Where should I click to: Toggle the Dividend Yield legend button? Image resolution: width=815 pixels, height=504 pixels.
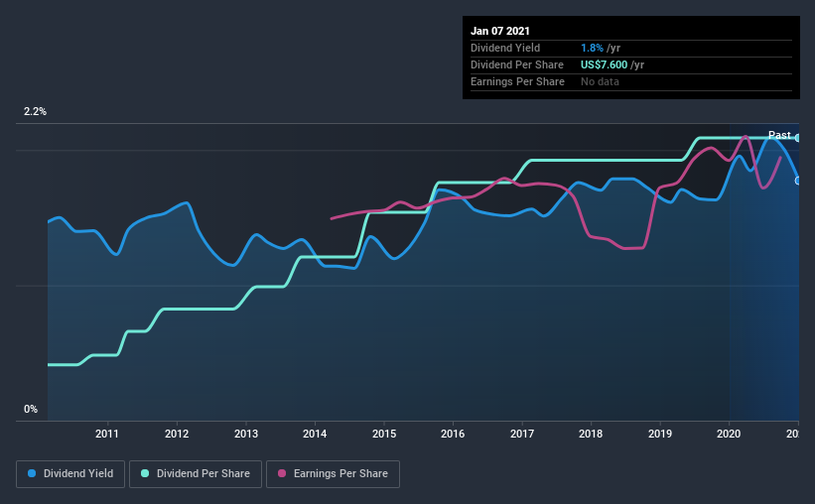click(x=70, y=474)
